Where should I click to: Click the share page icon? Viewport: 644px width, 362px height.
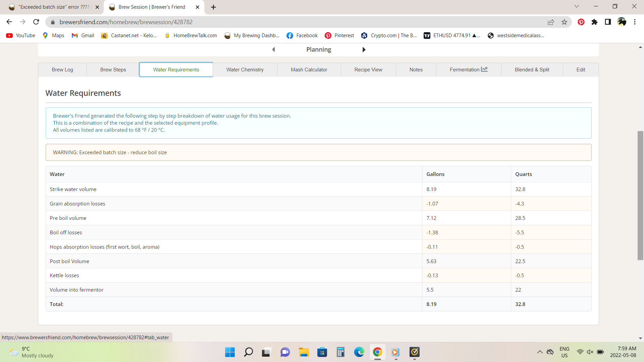[551, 22]
